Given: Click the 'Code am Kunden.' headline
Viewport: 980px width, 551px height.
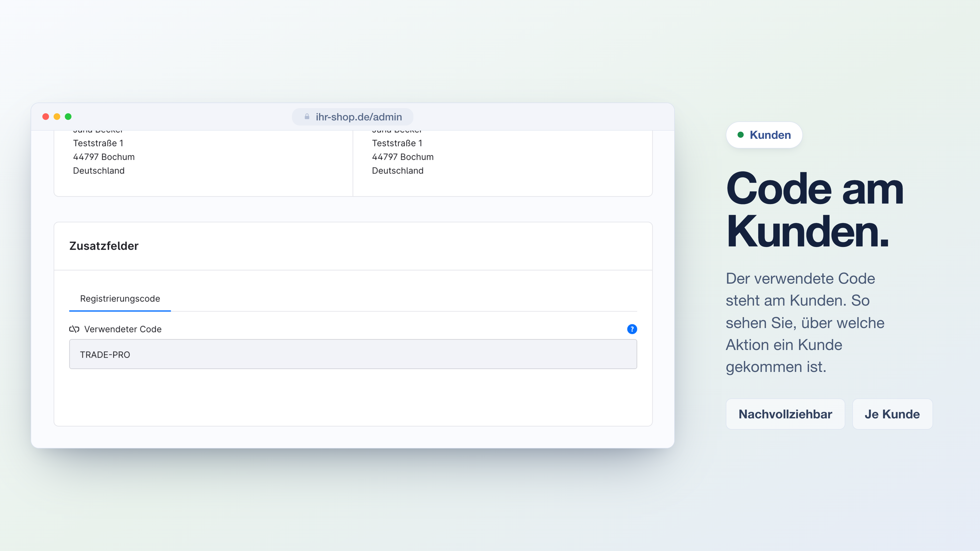Looking at the screenshot, I should (x=815, y=210).
